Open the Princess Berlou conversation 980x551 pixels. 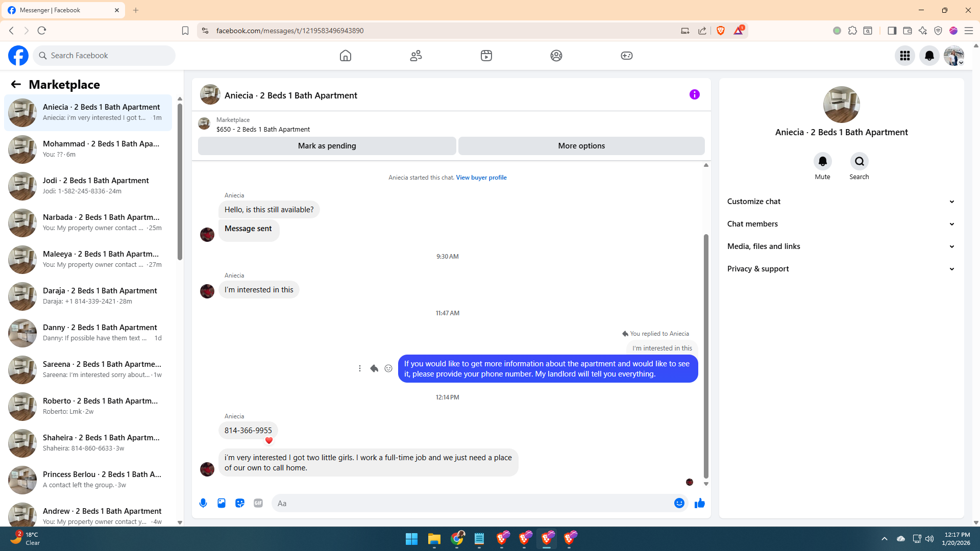88,480
